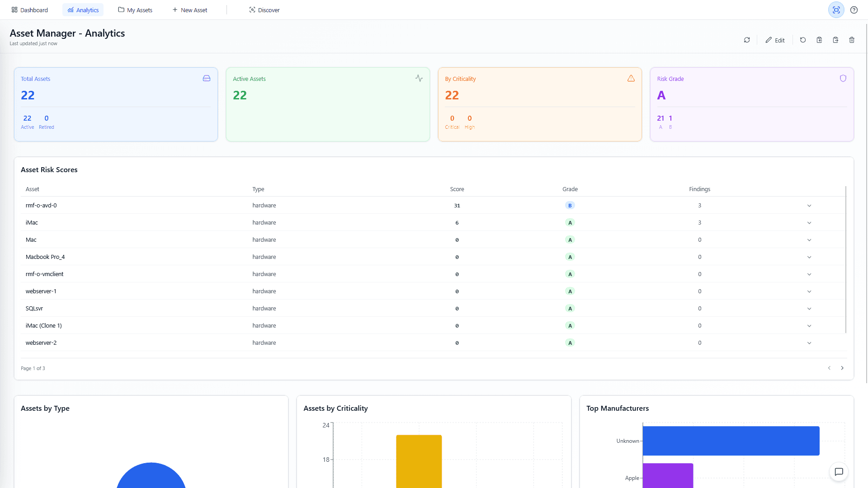Open the help question-mark icon
The height and width of the screenshot is (488, 868).
[854, 9]
